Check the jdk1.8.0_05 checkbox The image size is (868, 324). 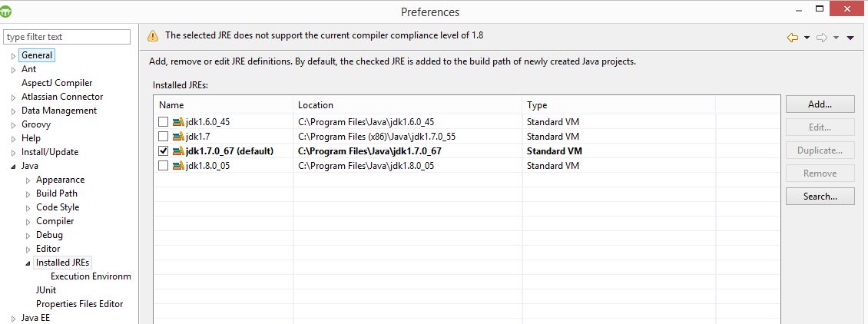(x=163, y=165)
